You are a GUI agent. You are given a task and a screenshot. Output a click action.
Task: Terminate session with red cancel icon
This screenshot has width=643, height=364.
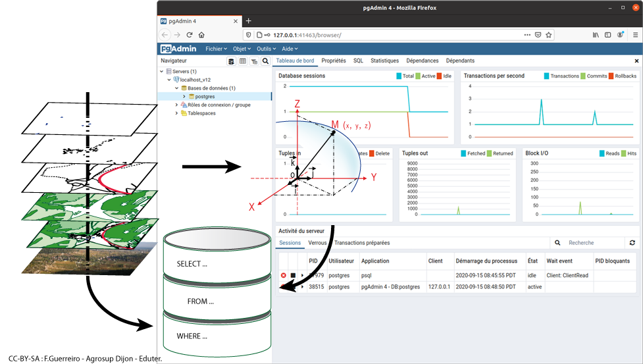point(284,275)
